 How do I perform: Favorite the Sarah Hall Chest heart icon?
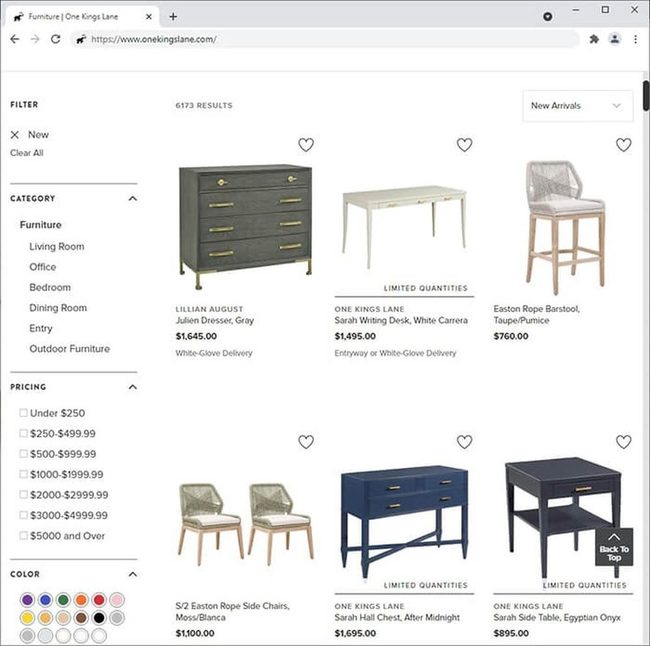click(464, 442)
